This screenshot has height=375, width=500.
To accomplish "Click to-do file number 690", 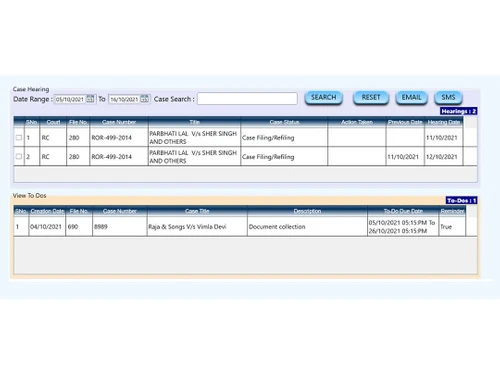I will 73,227.
